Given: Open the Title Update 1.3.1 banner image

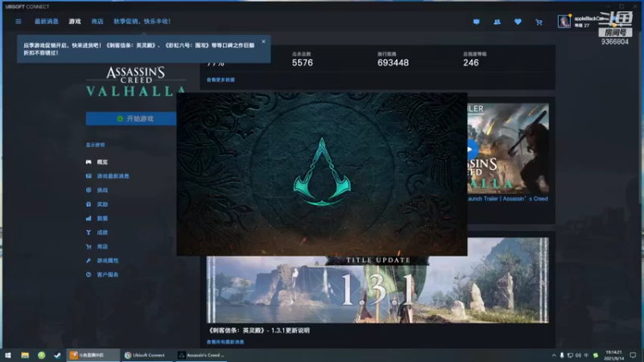Looking at the screenshot, I should pyautogui.click(x=378, y=290).
